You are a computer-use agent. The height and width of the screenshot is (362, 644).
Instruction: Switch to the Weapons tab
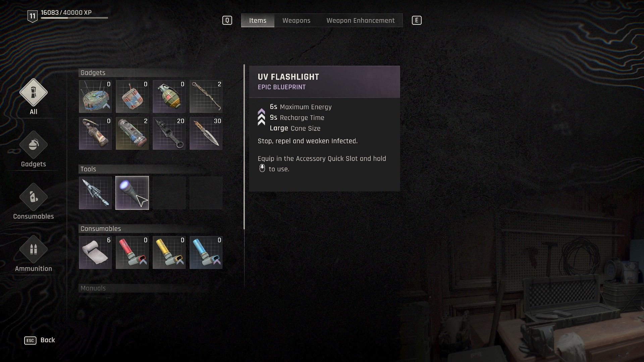coord(296,20)
